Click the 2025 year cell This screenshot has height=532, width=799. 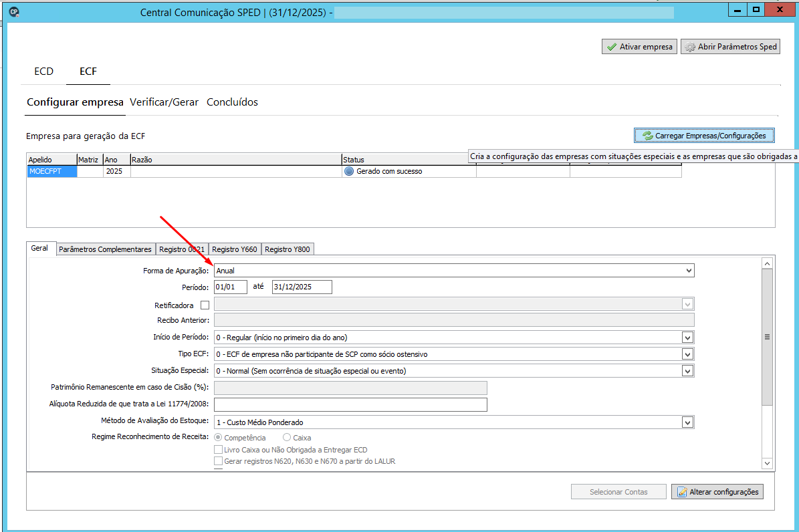(x=117, y=171)
